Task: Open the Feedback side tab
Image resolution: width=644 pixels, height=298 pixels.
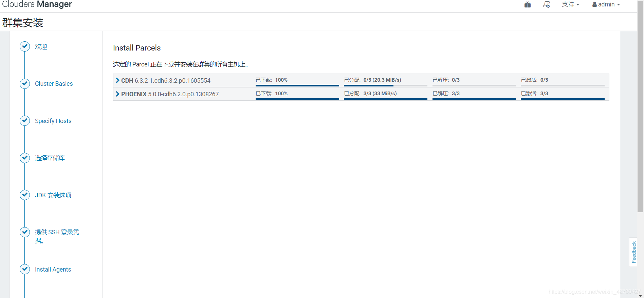Action: point(633,252)
